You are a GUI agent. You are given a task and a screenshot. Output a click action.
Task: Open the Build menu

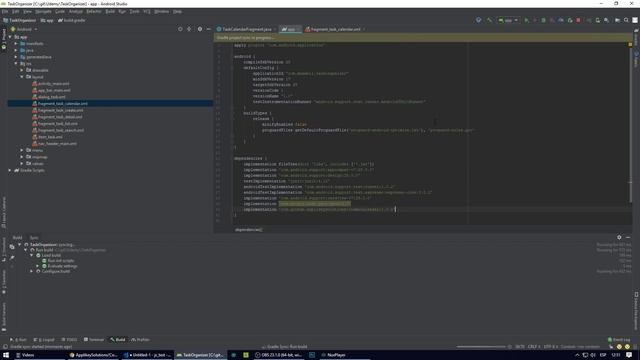coord(110,11)
